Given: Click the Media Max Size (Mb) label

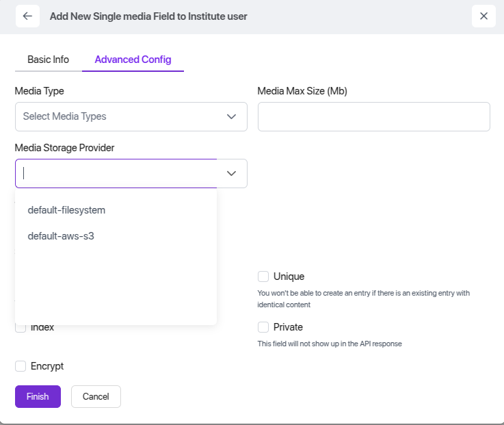Looking at the screenshot, I should click(302, 91).
